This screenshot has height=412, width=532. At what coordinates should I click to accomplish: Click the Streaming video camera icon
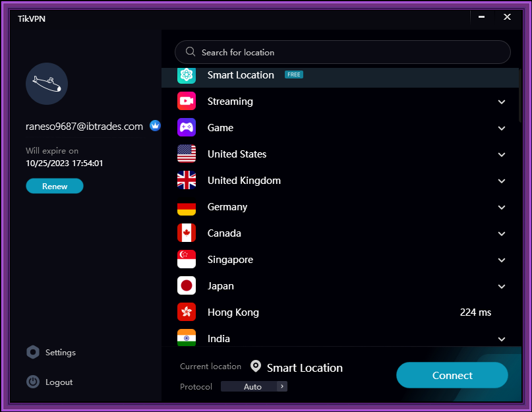pyautogui.click(x=187, y=101)
